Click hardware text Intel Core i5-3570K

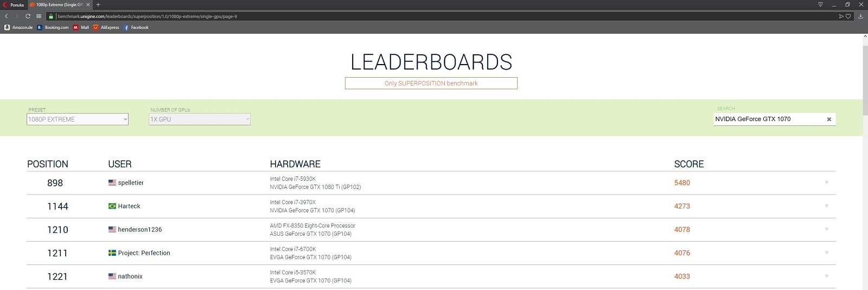pyautogui.click(x=293, y=272)
